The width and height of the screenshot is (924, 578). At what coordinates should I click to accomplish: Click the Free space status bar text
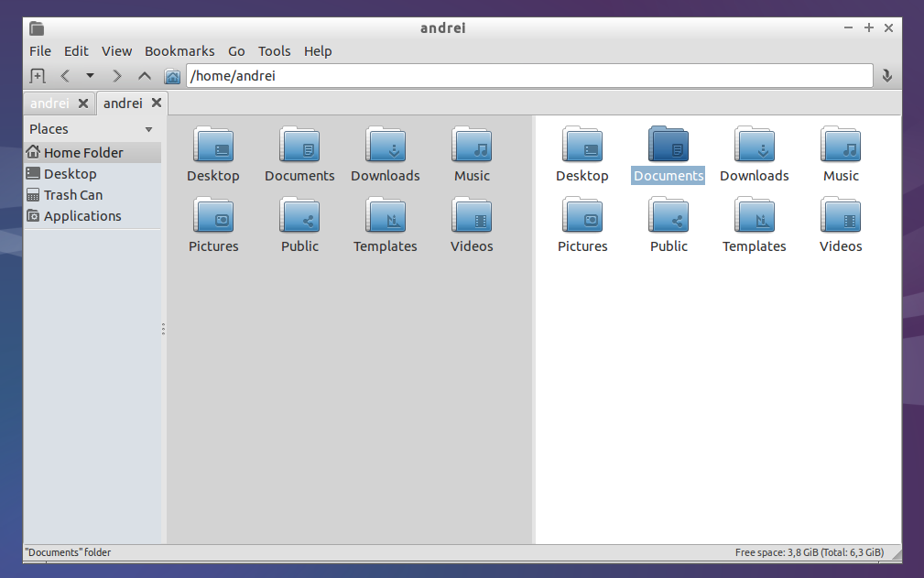(810, 552)
